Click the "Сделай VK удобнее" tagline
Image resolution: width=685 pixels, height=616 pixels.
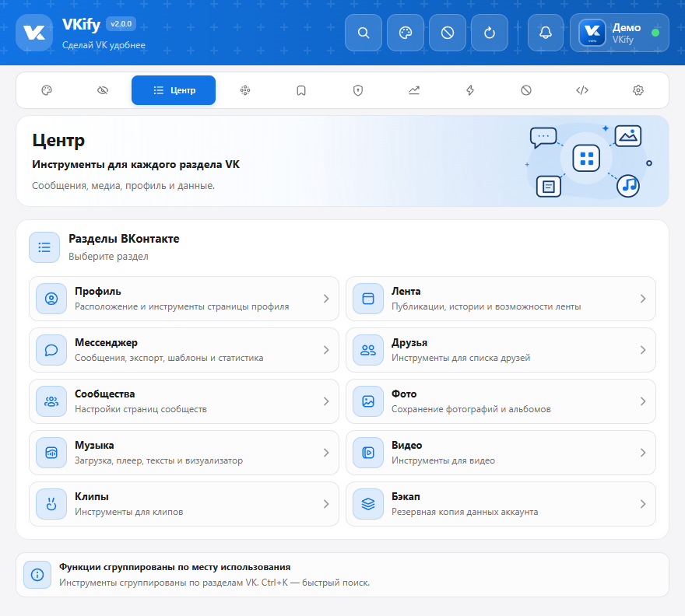[x=104, y=45]
